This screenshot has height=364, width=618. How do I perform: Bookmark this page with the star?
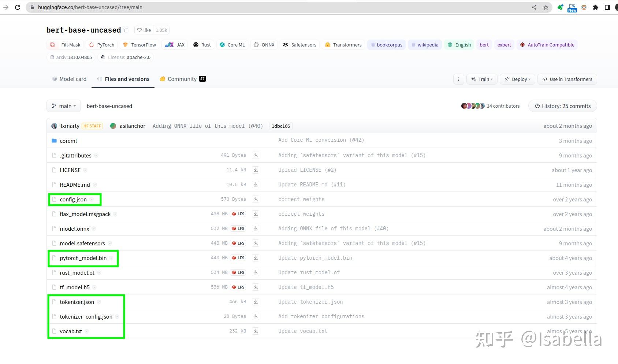click(546, 7)
